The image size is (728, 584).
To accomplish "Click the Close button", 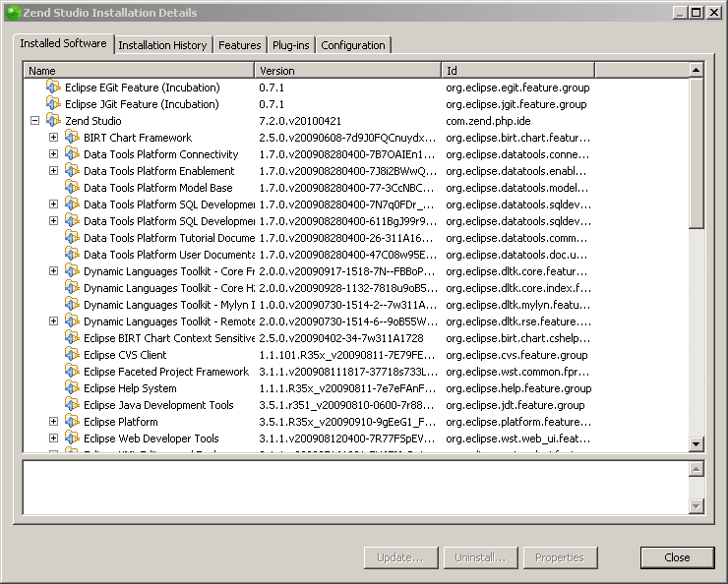I will click(x=677, y=557).
